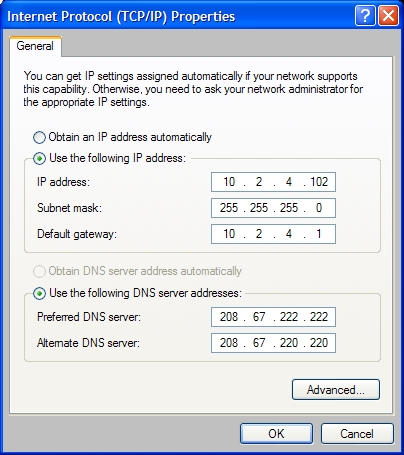The image size is (404, 455).
Task: Confirm settings with OK button
Action: (276, 434)
